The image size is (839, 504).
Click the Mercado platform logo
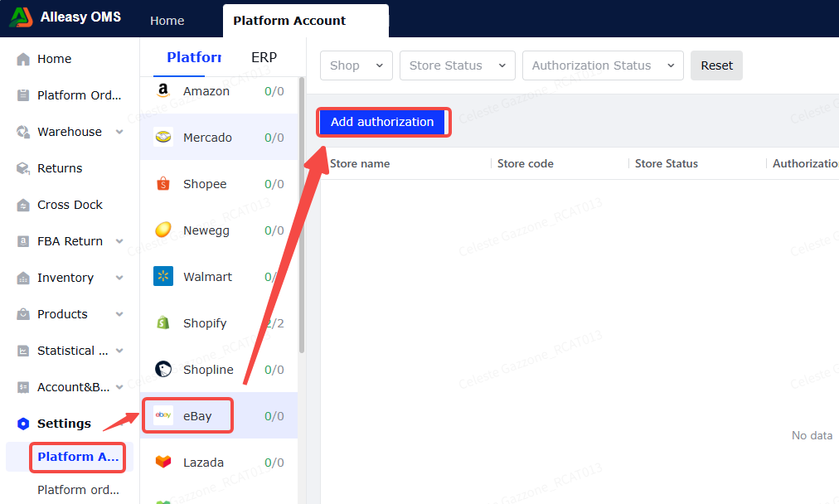[163, 138]
